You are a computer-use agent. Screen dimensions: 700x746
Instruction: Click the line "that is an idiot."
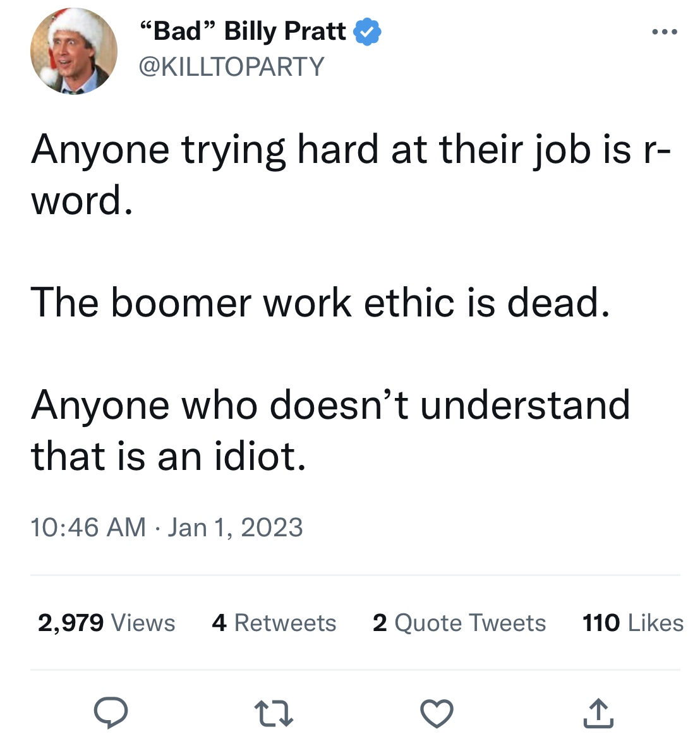(169, 455)
